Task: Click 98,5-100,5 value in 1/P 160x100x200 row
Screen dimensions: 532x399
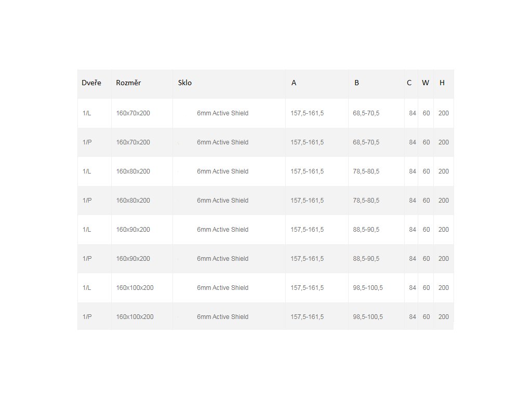Action: tap(368, 317)
